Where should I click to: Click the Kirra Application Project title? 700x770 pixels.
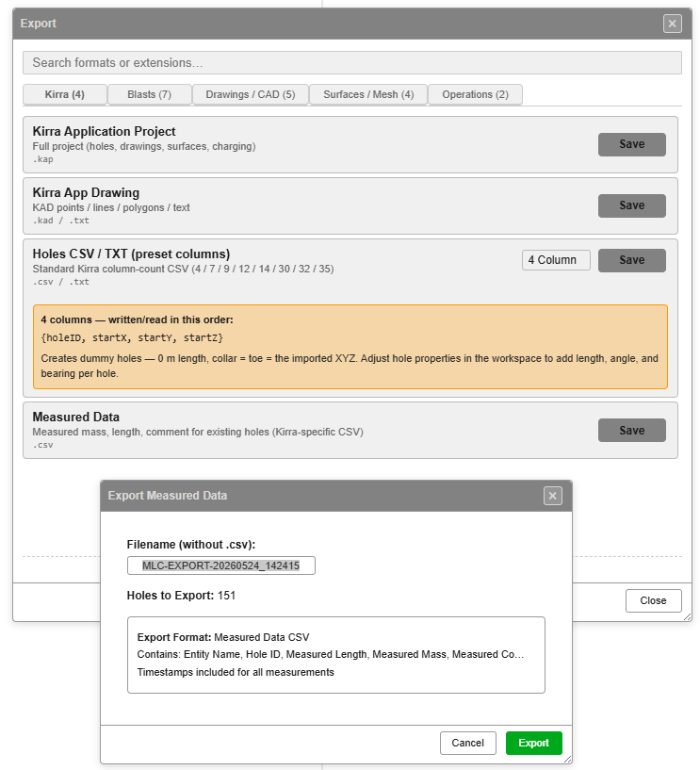coord(104,132)
